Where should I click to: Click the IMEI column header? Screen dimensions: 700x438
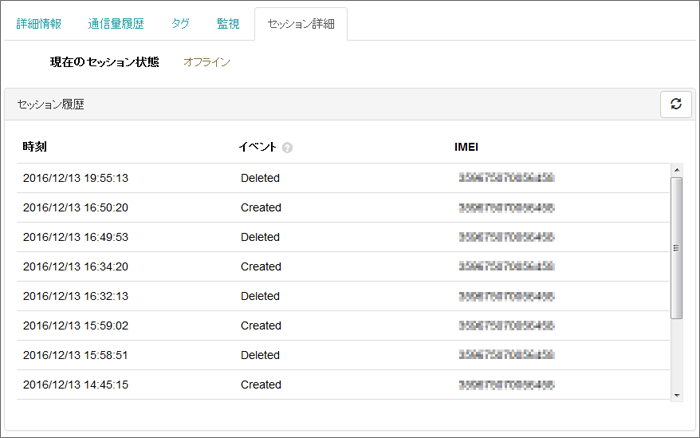click(466, 147)
